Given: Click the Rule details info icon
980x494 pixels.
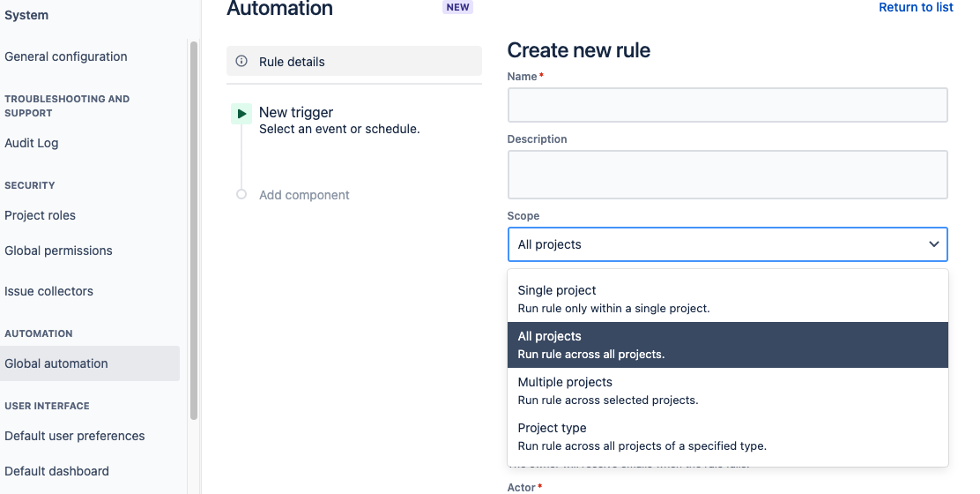Looking at the screenshot, I should click(241, 62).
